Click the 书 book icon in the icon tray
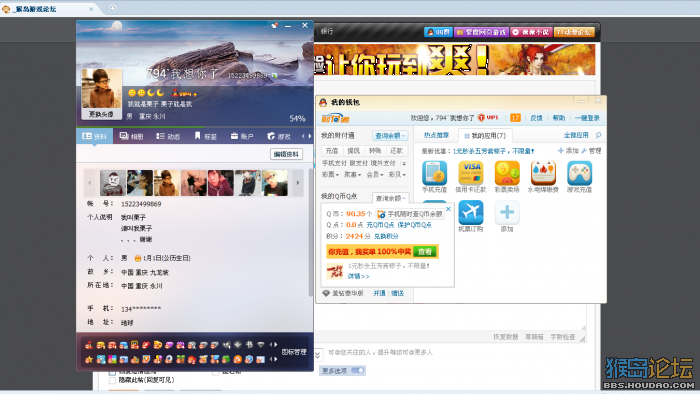 coord(249,344)
